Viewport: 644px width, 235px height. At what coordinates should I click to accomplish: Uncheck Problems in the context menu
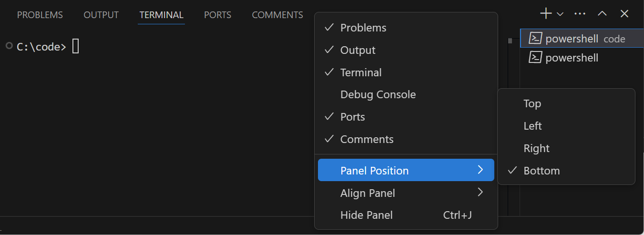(363, 28)
